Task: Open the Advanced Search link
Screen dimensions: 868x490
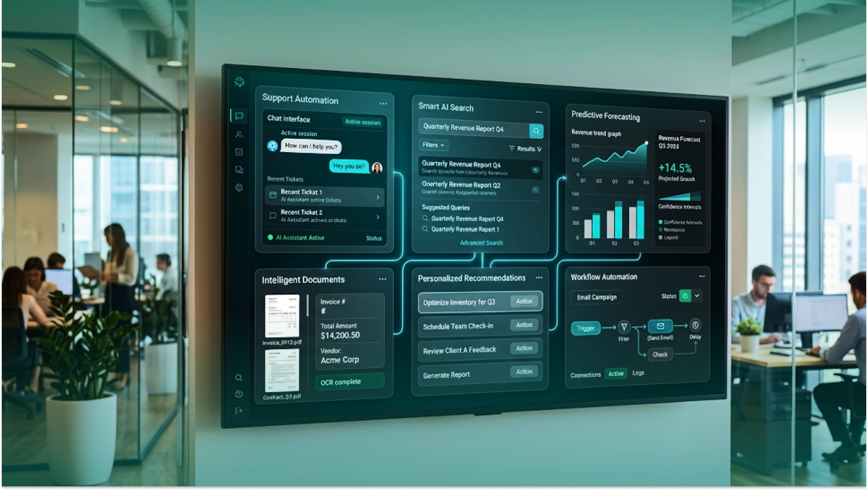Action: (x=481, y=243)
